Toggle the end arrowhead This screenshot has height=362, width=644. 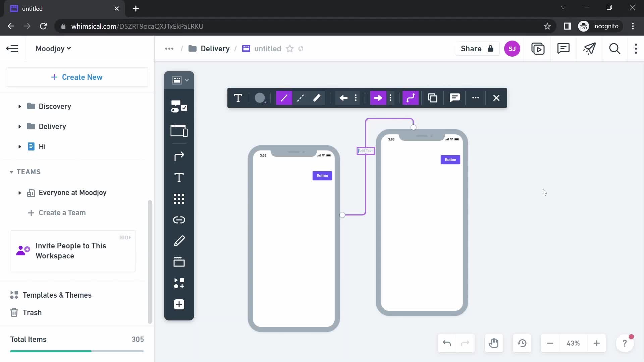pyautogui.click(x=378, y=98)
